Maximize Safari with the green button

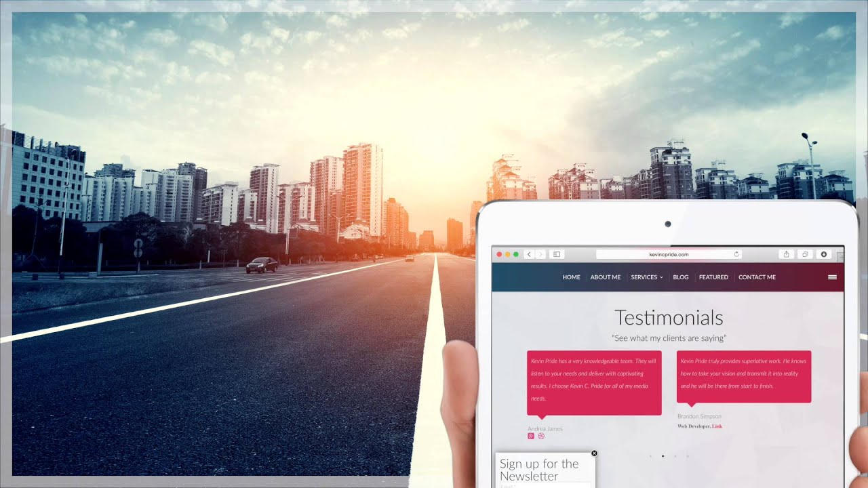coord(516,254)
